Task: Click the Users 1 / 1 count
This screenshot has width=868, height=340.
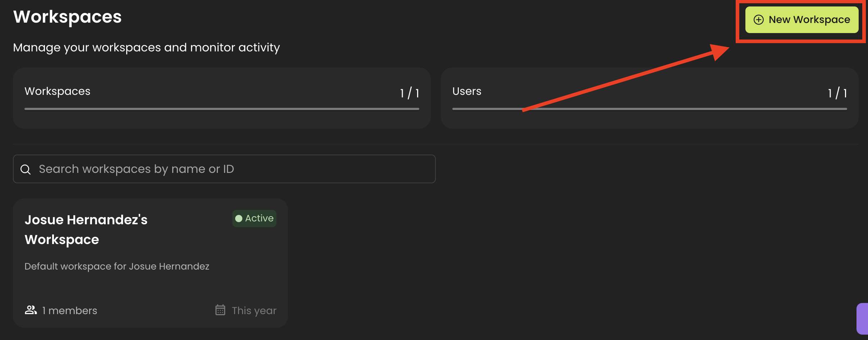Action: pyautogui.click(x=837, y=93)
